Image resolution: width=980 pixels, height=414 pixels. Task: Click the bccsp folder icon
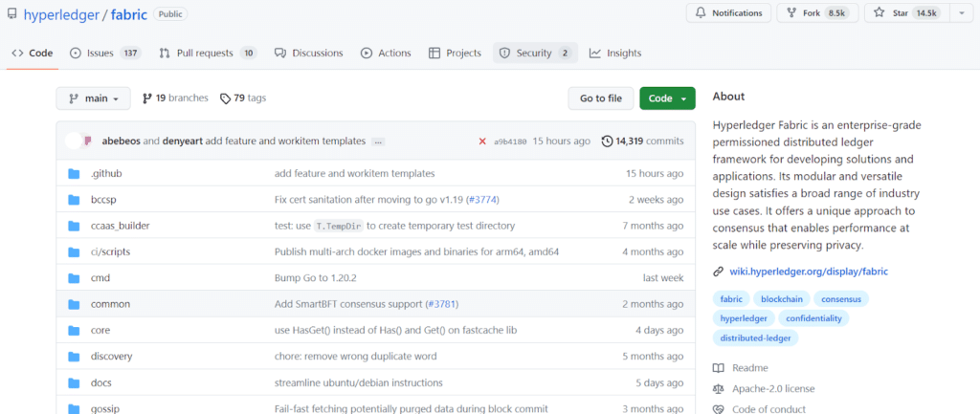(74, 200)
